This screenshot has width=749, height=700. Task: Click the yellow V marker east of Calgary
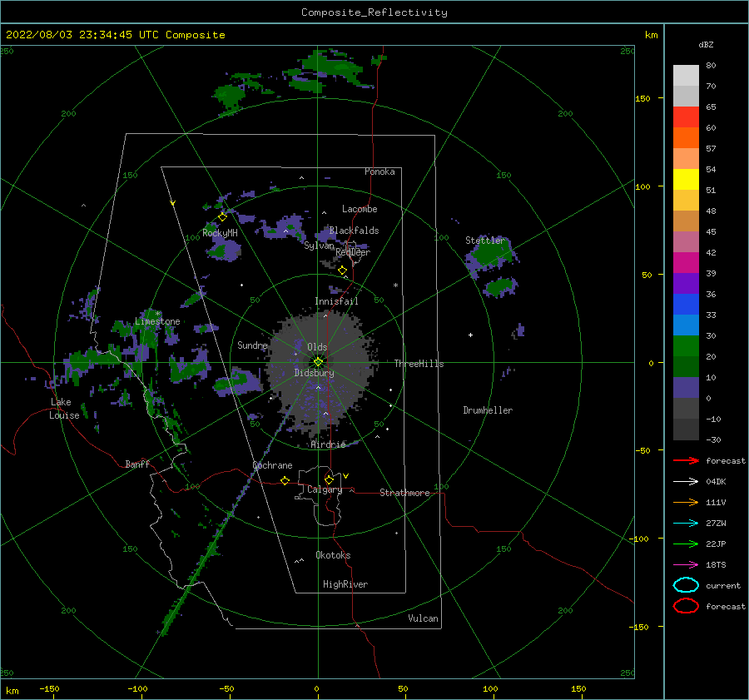click(x=346, y=476)
